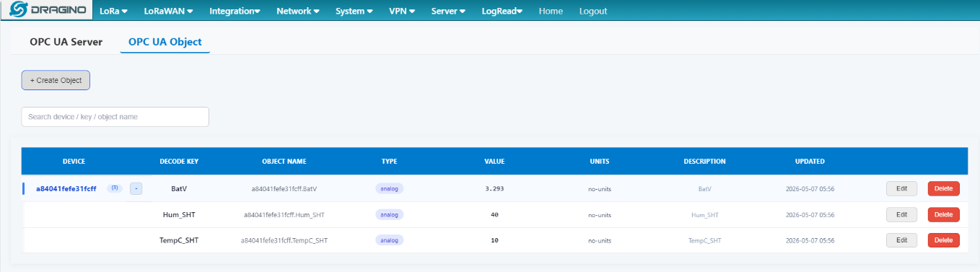Image resolution: width=980 pixels, height=272 pixels.
Task: Click no-units in the TempC_SHT row
Action: pos(600,242)
